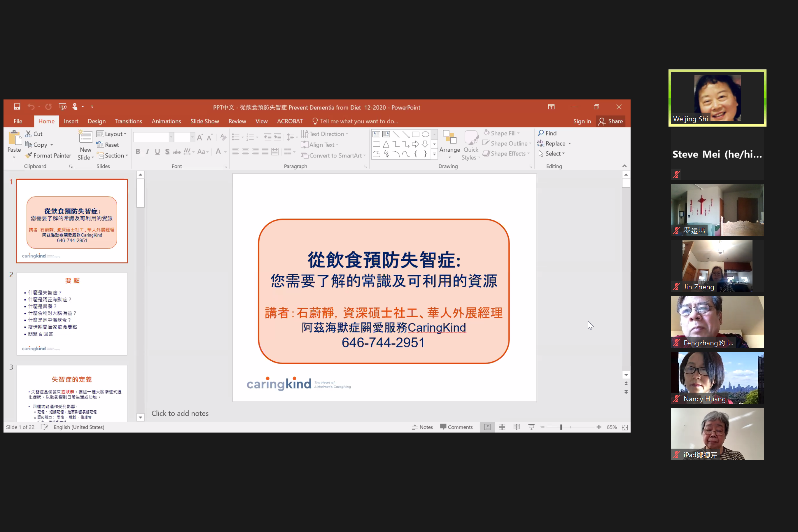The height and width of the screenshot is (532, 798).
Task: Open the Copy dropdown arrow
Action: pos(52,145)
